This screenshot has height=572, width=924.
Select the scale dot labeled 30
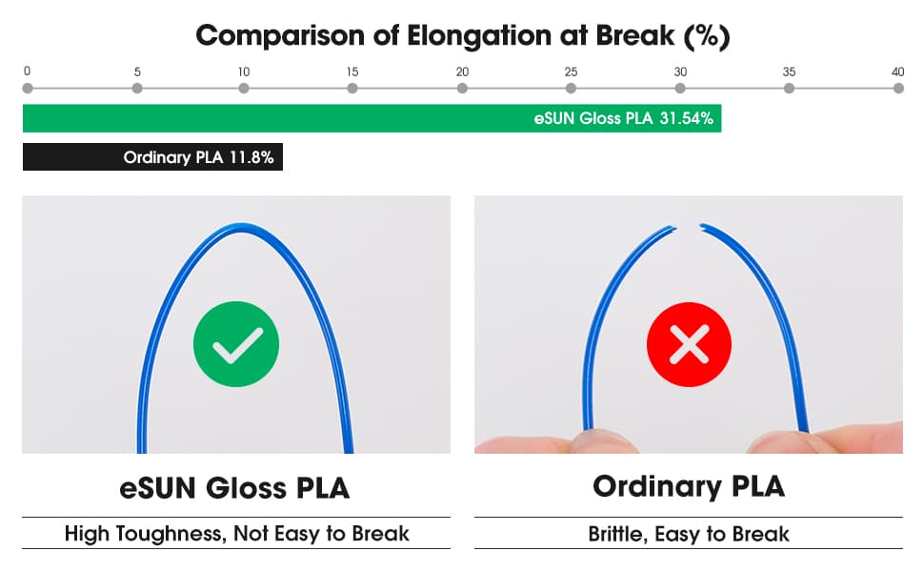(x=681, y=89)
